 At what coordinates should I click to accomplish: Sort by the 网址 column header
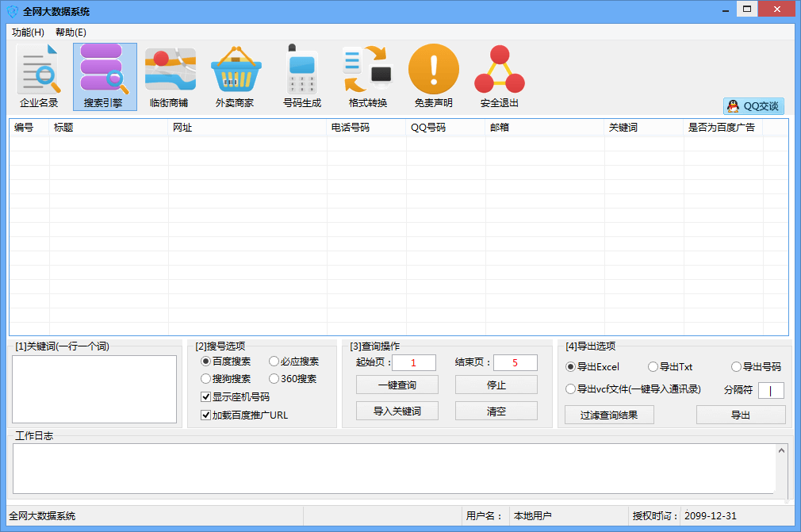pos(247,128)
